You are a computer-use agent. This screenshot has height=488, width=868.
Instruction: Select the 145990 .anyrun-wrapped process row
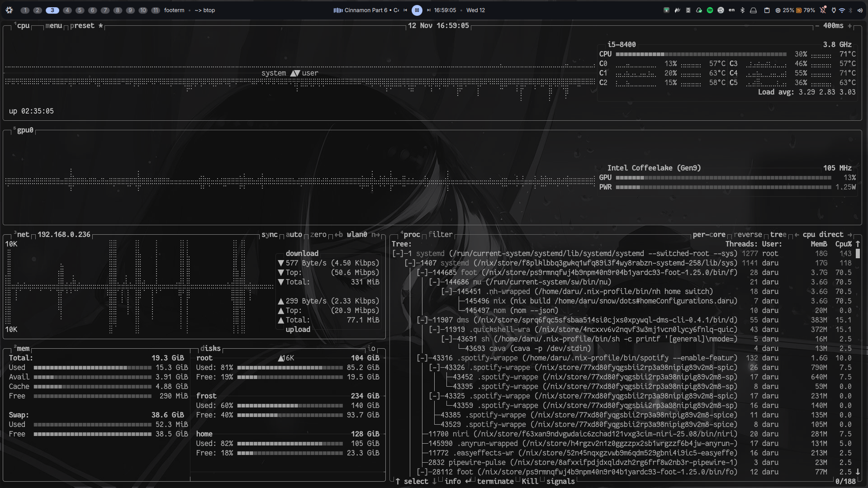pos(621,443)
